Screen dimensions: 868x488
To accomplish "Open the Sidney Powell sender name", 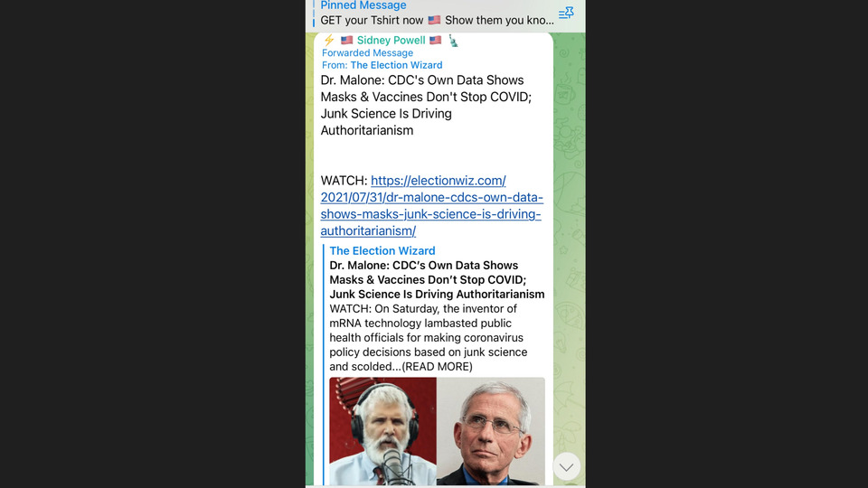I will 391,41.
